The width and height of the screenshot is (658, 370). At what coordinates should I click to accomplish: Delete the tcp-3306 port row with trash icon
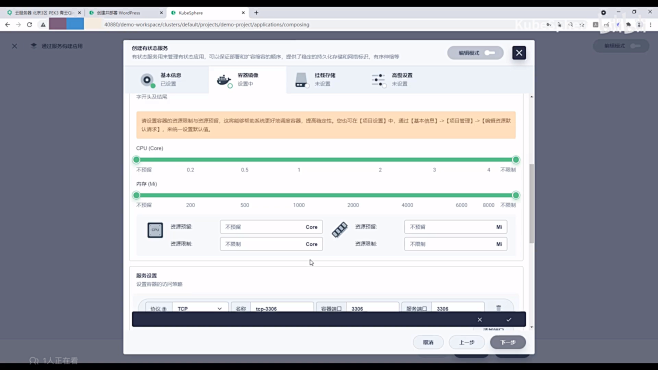499,307
